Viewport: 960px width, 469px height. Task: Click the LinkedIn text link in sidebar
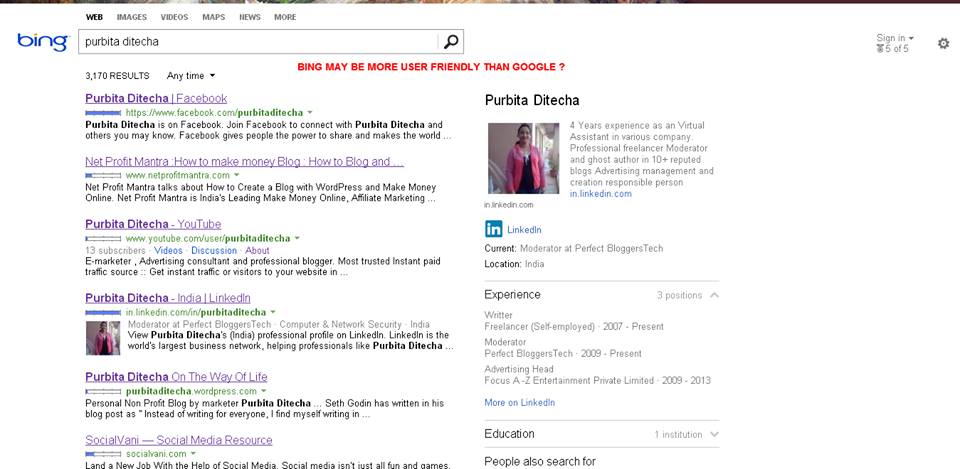pos(524,230)
